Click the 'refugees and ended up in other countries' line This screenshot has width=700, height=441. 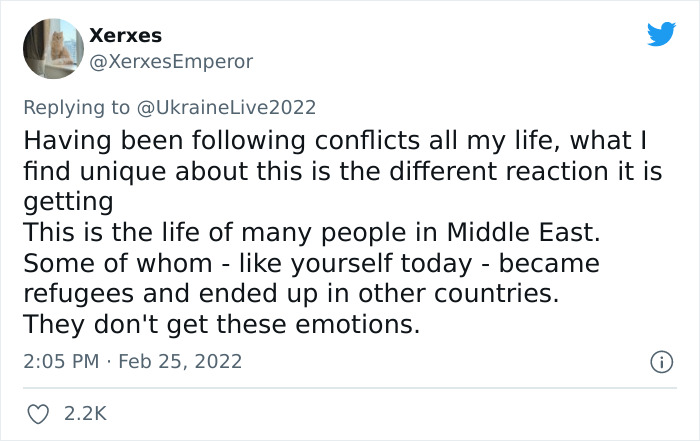290,295
